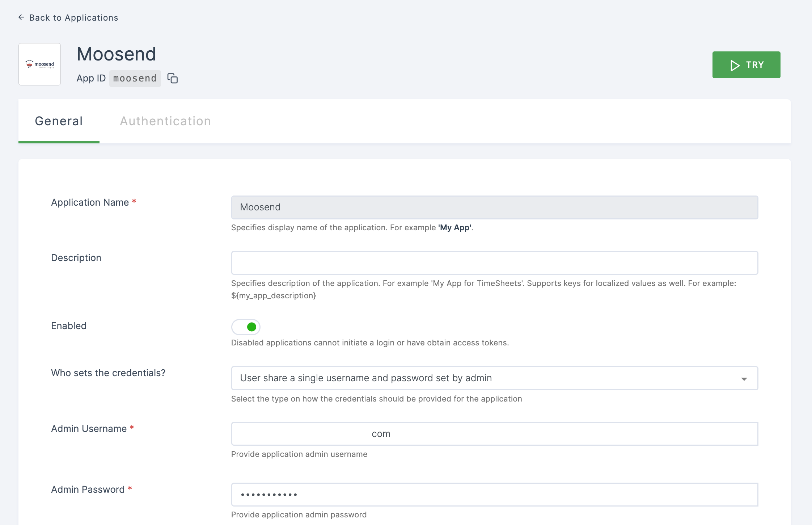Screen dimensions: 812x525
Task: Click the Admin Username input field
Action: (x=494, y=434)
